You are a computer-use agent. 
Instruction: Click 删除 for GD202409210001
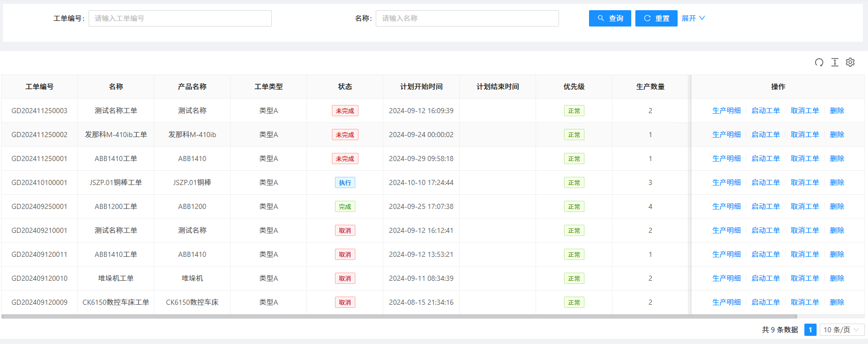click(837, 230)
